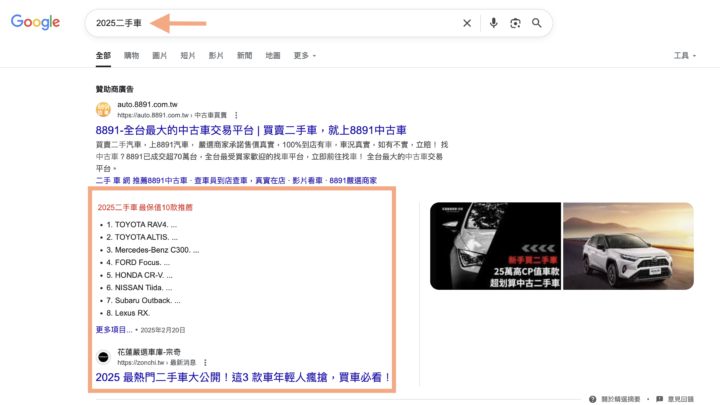Expand 更多項目 in the featured list

pos(113,329)
